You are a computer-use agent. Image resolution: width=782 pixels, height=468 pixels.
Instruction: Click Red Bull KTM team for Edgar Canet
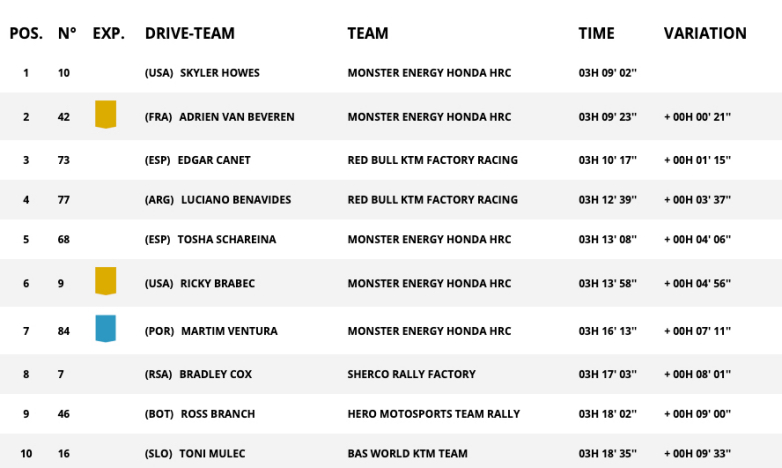pos(432,160)
